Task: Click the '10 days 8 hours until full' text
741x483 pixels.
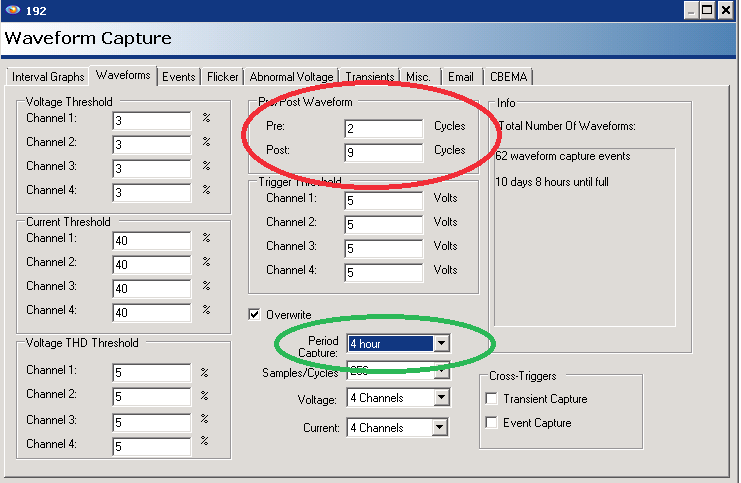Action: [x=551, y=182]
